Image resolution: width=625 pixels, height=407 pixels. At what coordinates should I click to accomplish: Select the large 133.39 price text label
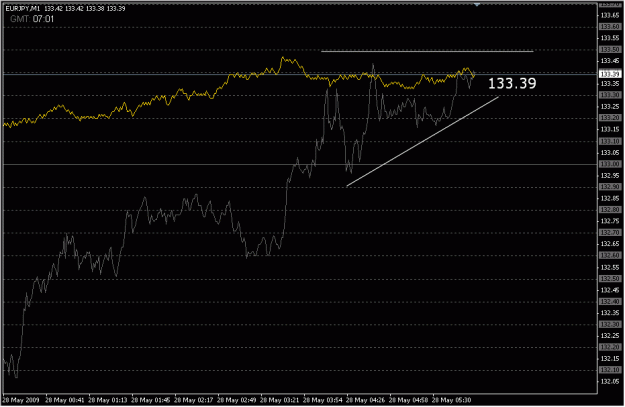(512, 83)
